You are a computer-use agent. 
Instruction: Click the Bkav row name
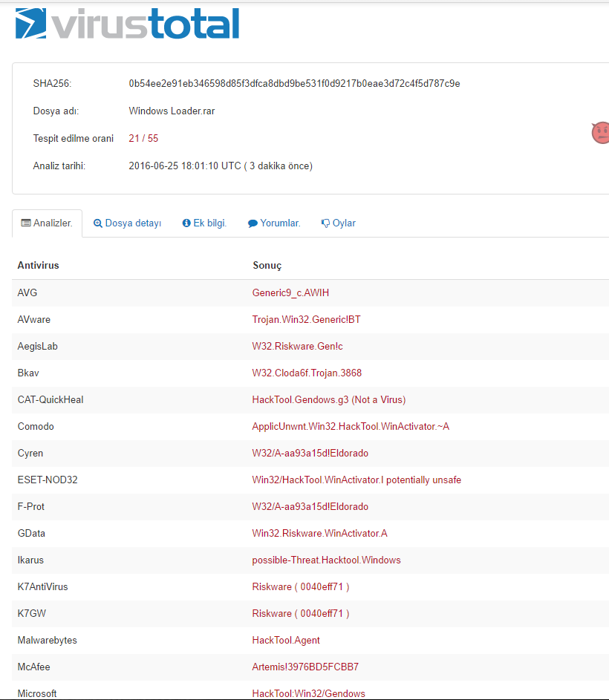click(28, 373)
